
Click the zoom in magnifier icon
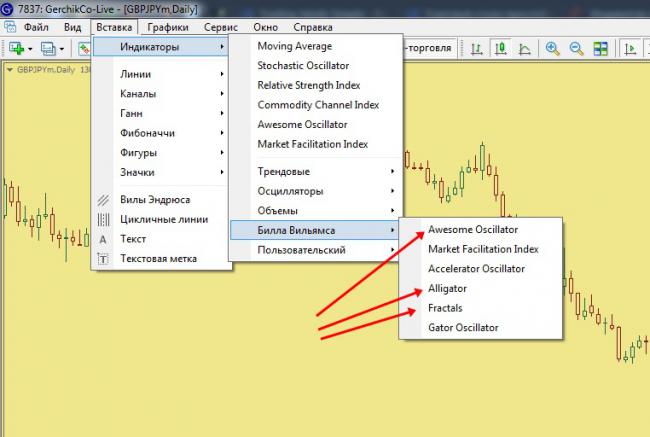tap(552, 49)
